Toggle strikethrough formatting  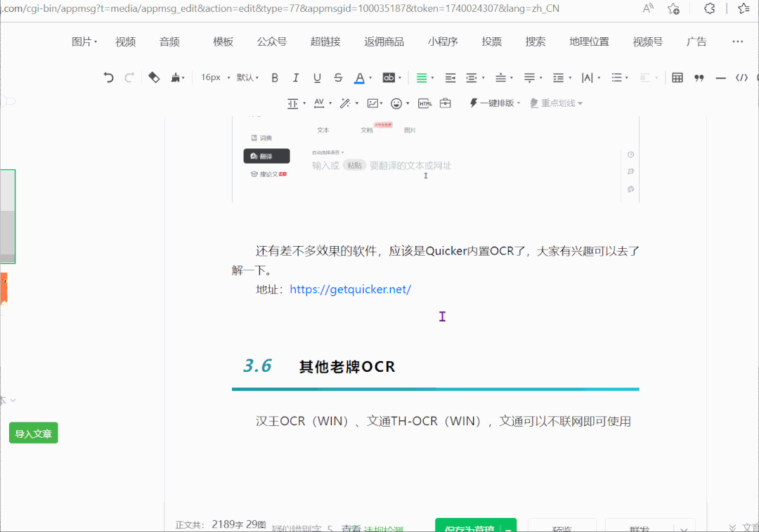pos(338,77)
